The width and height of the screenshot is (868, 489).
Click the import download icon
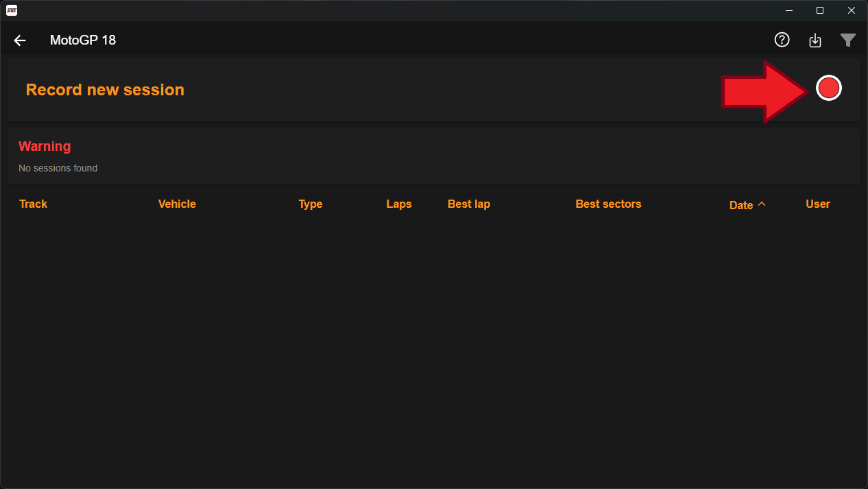tap(815, 40)
